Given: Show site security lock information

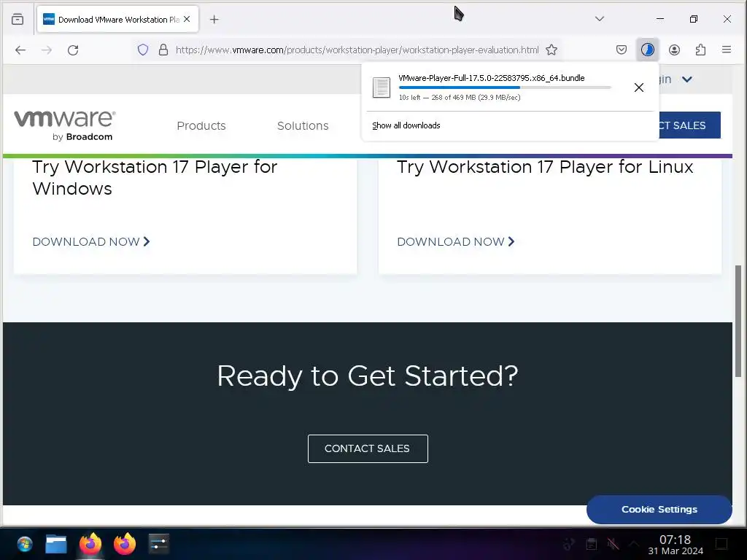Looking at the screenshot, I should click(x=163, y=50).
